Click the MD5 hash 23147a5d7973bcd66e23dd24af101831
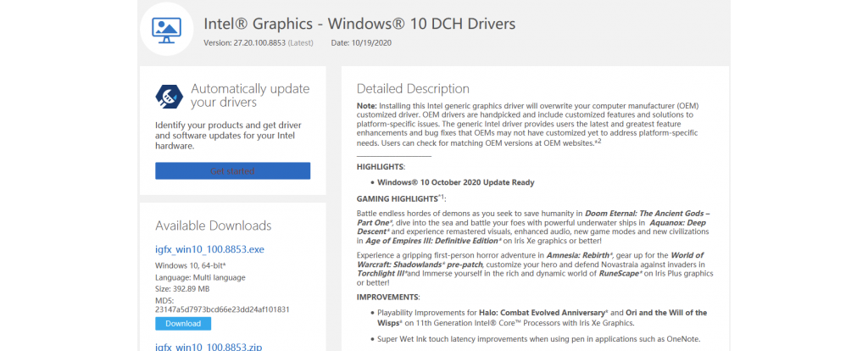The height and width of the screenshot is (351, 868). point(223,309)
